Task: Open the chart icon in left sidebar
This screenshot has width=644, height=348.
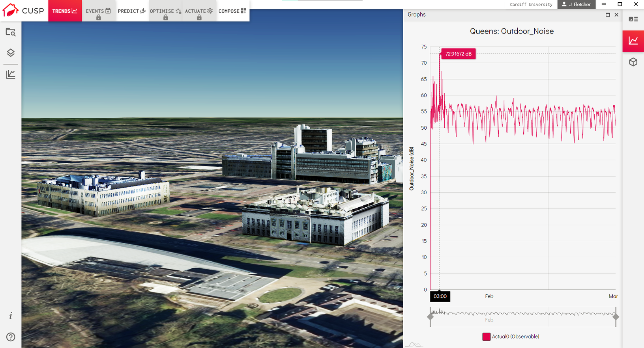Action: [x=11, y=74]
